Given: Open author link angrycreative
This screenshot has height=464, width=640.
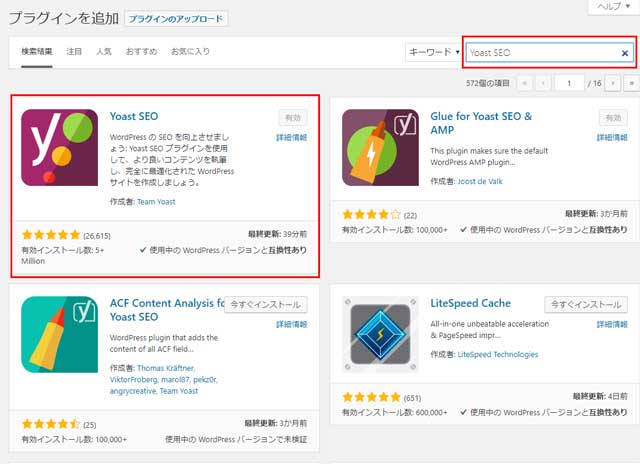Looking at the screenshot, I should (133, 391).
